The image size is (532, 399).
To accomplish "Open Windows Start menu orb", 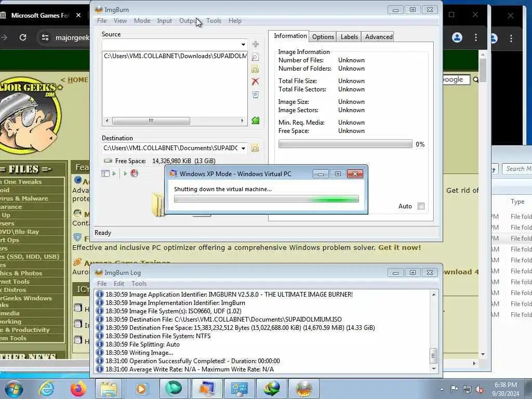I will coord(14,389).
